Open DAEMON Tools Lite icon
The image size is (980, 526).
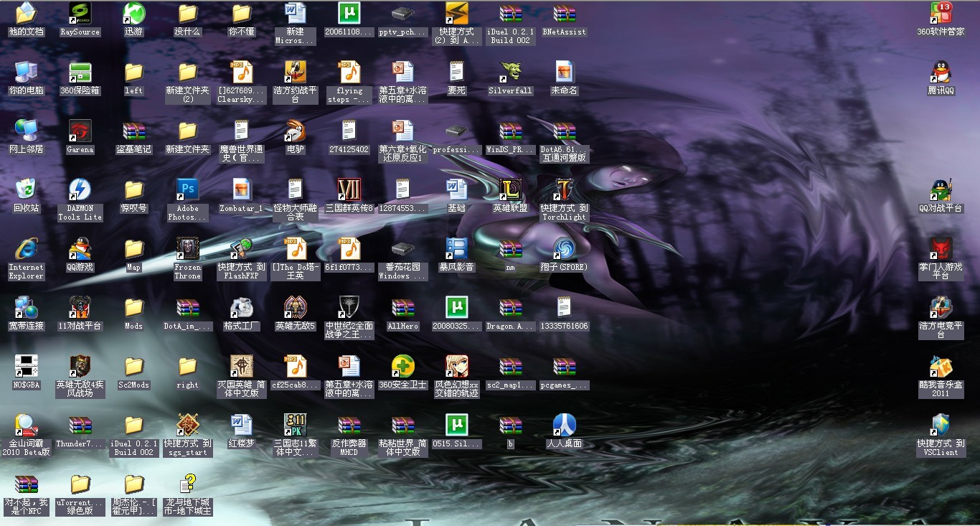80,189
